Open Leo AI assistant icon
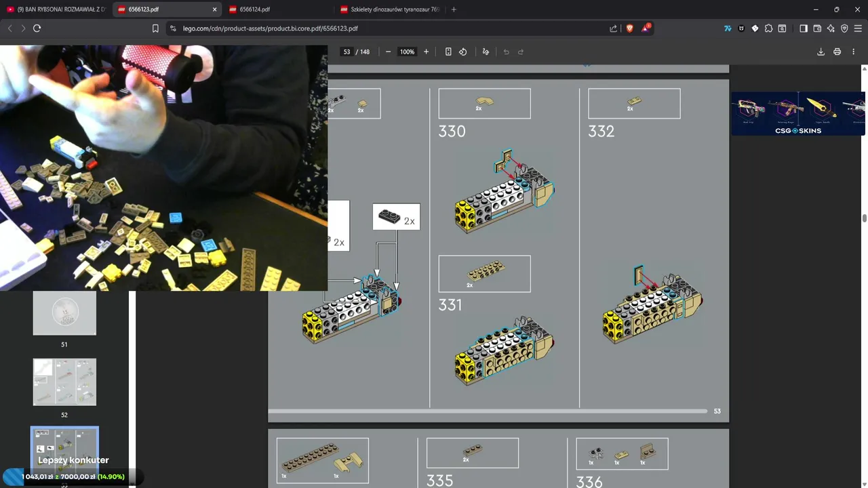The height and width of the screenshot is (488, 868). click(831, 28)
